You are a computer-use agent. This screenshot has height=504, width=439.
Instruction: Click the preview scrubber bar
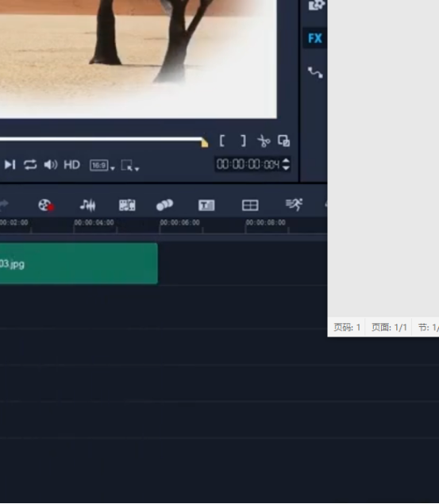(101, 139)
